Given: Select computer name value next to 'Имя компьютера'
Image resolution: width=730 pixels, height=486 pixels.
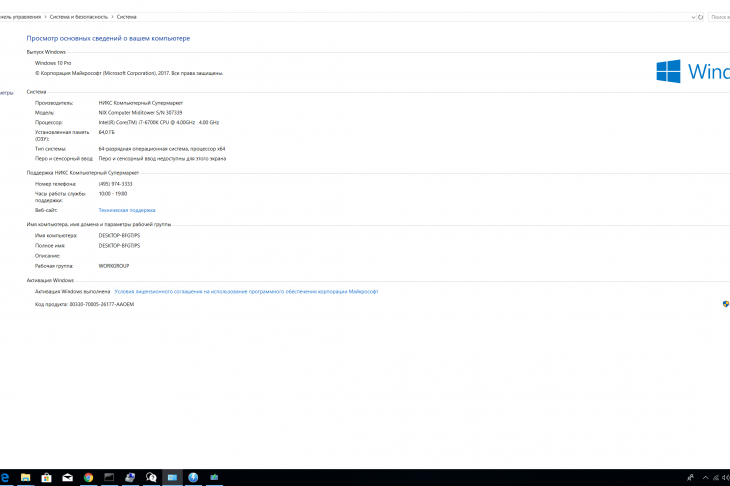Looking at the screenshot, I should point(119,236).
